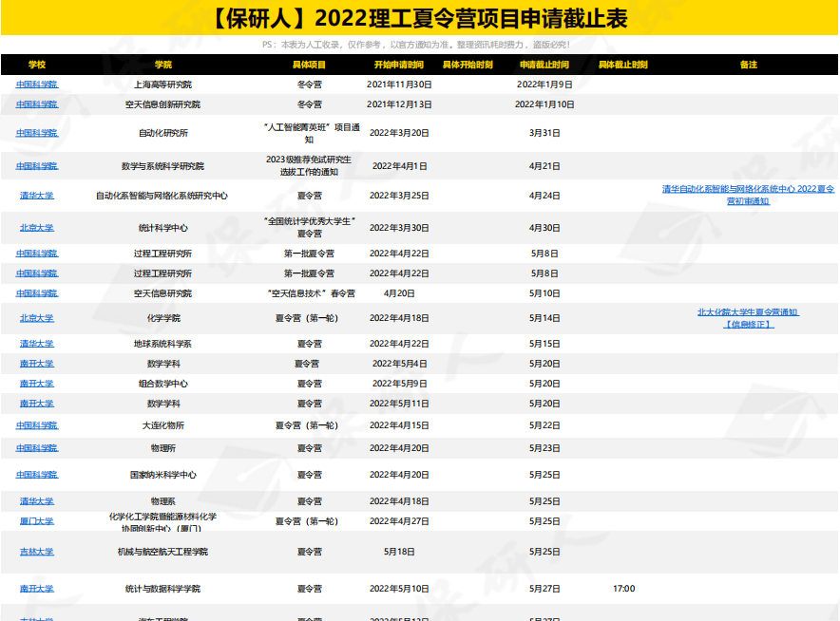The image size is (840, 621).
Task: Select the 4月30日 deadline cell
Action: (544, 228)
